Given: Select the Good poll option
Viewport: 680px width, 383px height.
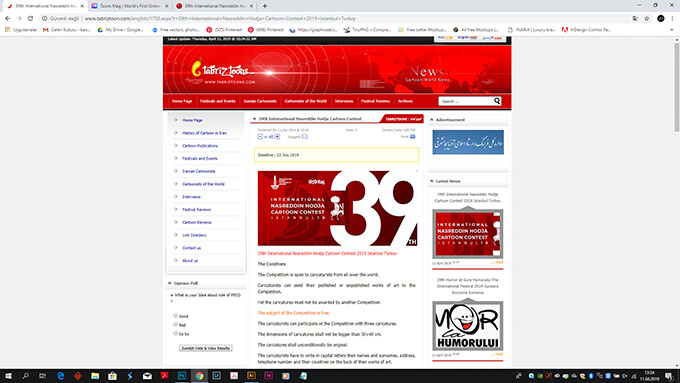Looking at the screenshot, I should [x=176, y=315].
